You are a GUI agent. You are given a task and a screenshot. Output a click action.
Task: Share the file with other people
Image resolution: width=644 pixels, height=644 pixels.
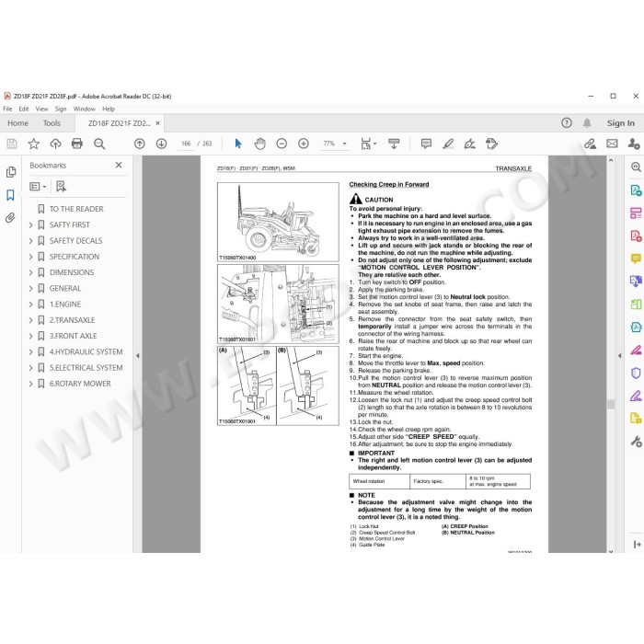634,144
